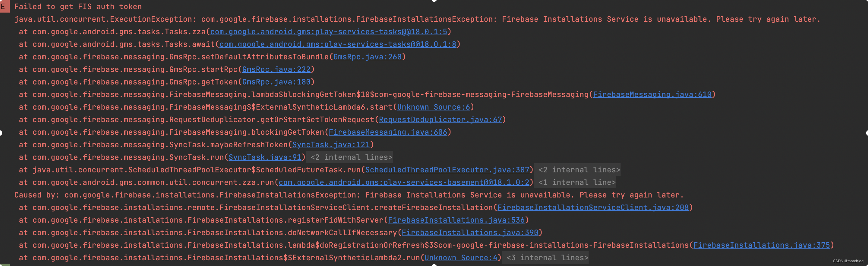The height and width of the screenshot is (266, 868).
Task: Open FirebaseInstallations.java:390 link
Action: 470,233
